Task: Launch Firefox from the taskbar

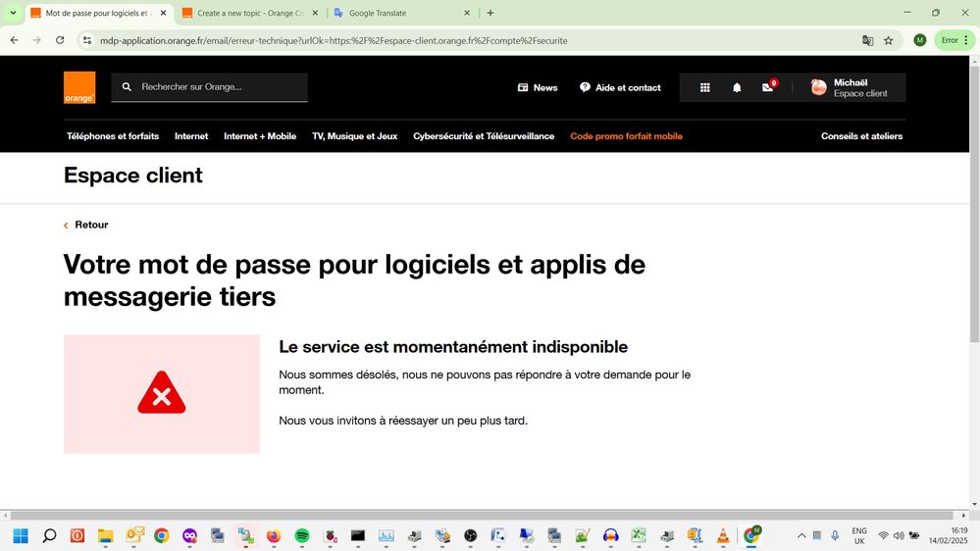Action: pyautogui.click(x=274, y=536)
